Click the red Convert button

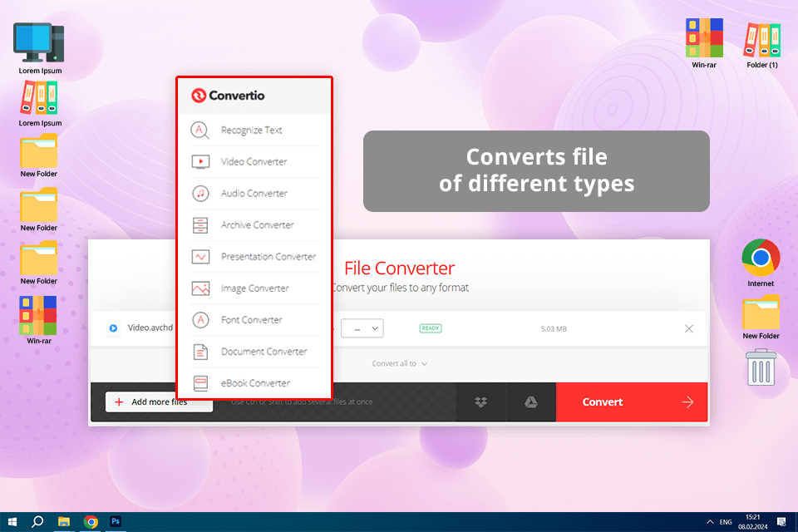(x=632, y=402)
